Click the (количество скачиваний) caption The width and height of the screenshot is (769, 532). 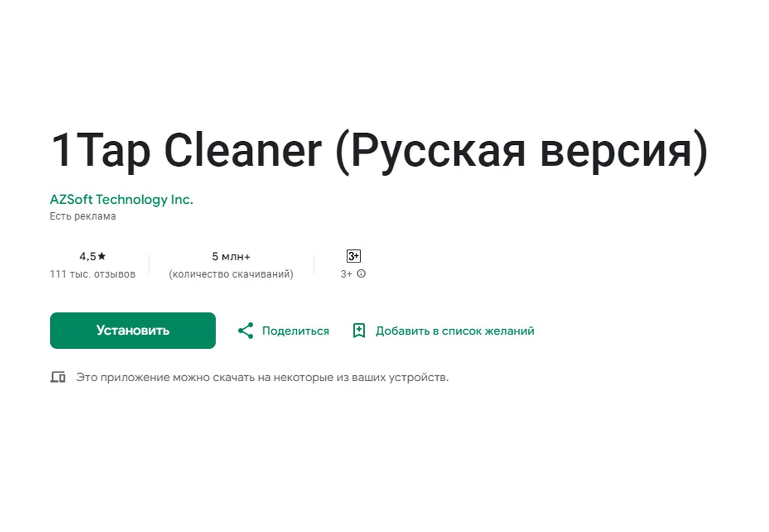click(231, 274)
